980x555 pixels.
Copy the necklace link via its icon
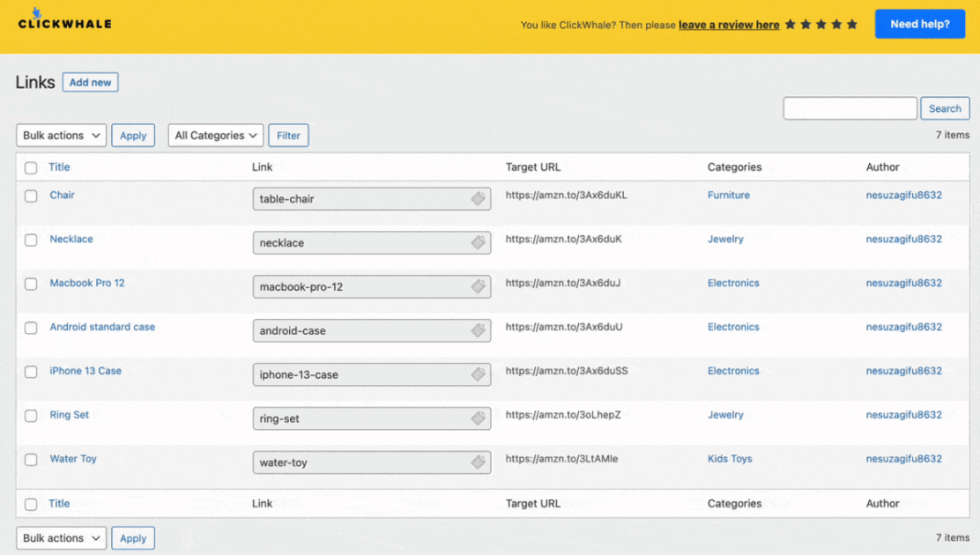click(479, 242)
